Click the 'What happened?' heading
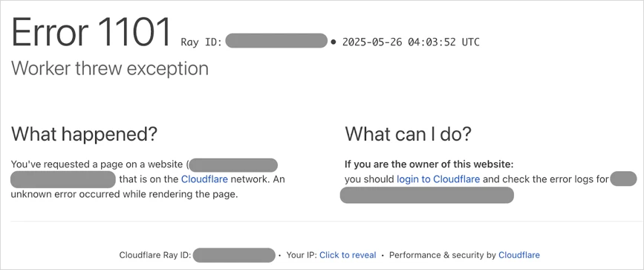The width and height of the screenshot is (644, 270). [x=84, y=134]
